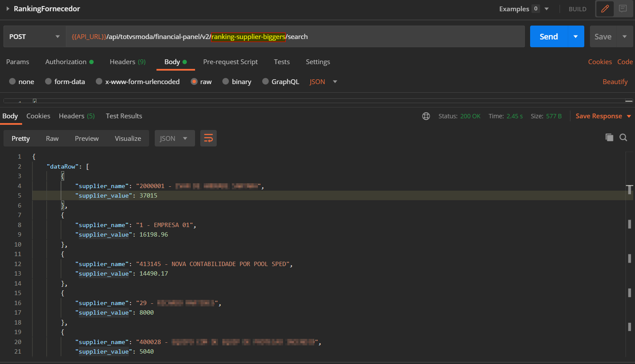635x364 pixels.
Task: Open the Params tab
Action: pyautogui.click(x=18, y=62)
